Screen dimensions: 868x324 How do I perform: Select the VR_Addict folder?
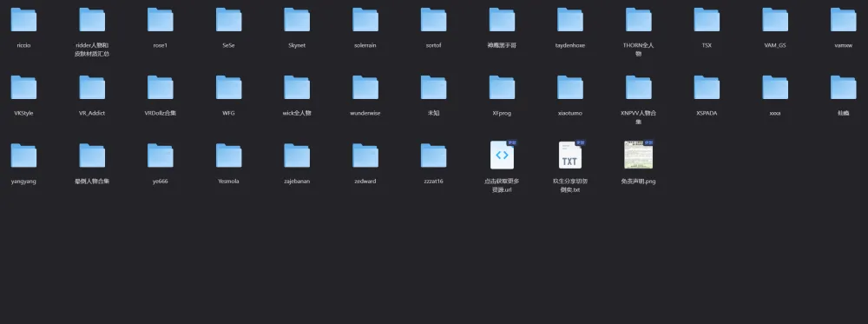(x=92, y=88)
